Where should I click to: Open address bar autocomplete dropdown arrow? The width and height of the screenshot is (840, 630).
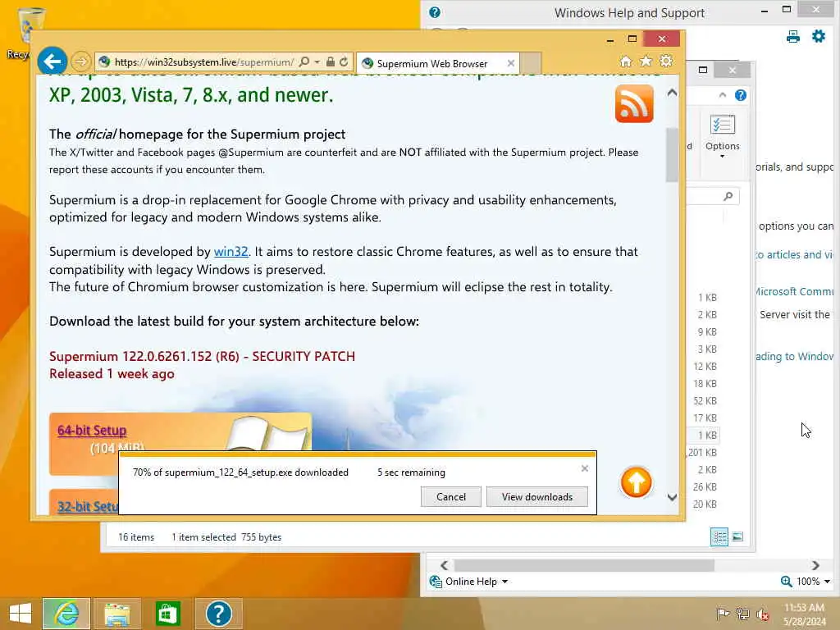pyautogui.click(x=317, y=62)
